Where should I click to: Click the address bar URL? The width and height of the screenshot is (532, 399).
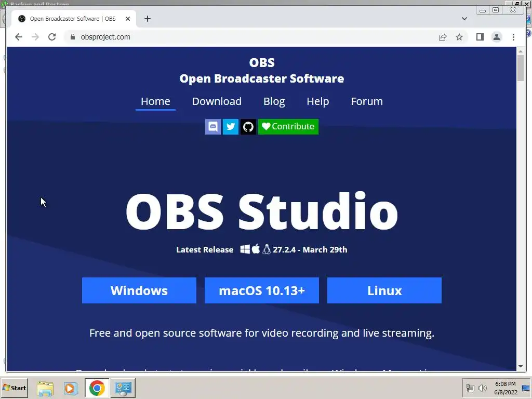point(105,37)
